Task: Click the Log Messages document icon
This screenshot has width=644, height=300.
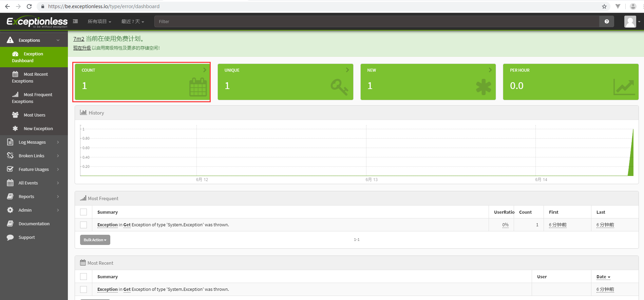Action: 10,142
